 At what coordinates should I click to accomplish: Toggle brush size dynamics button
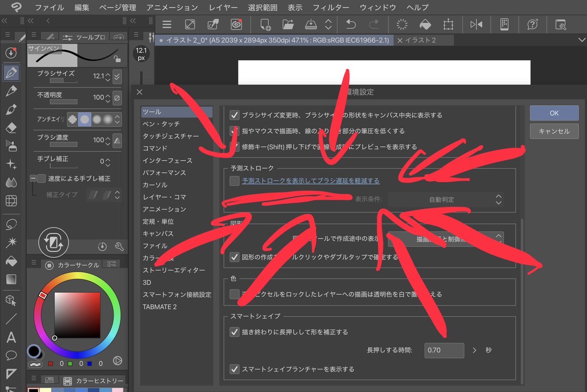[117, 77]
